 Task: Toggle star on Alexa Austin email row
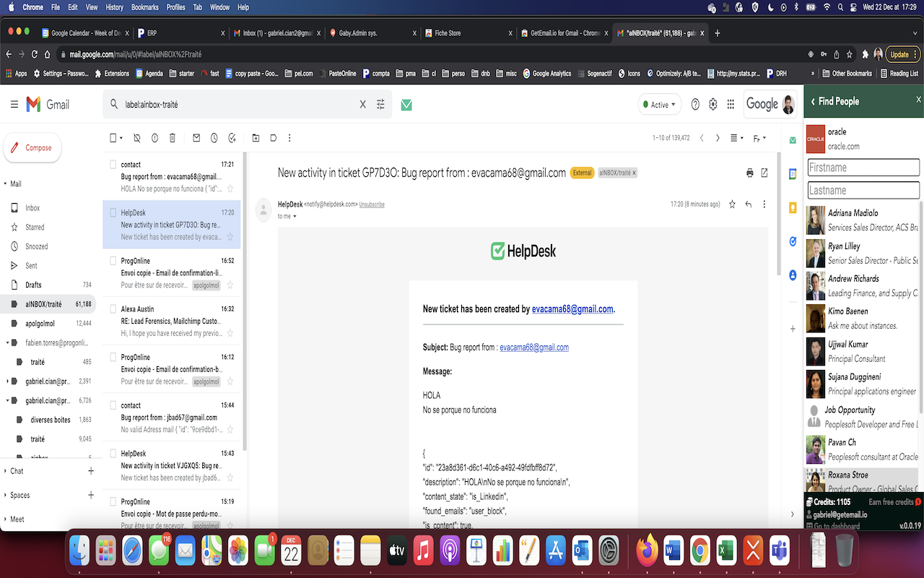[x=230, y=333]
